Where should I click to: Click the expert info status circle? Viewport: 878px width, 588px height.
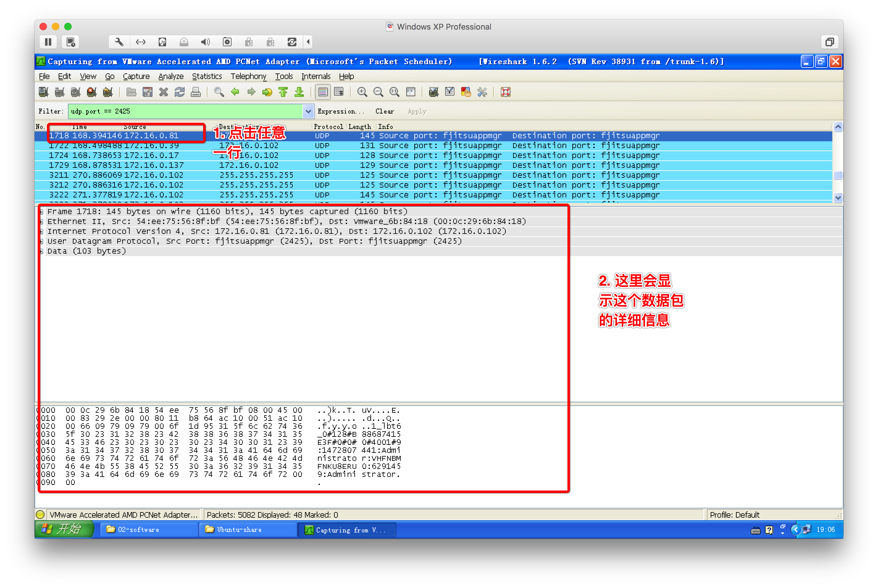point(40,515)
